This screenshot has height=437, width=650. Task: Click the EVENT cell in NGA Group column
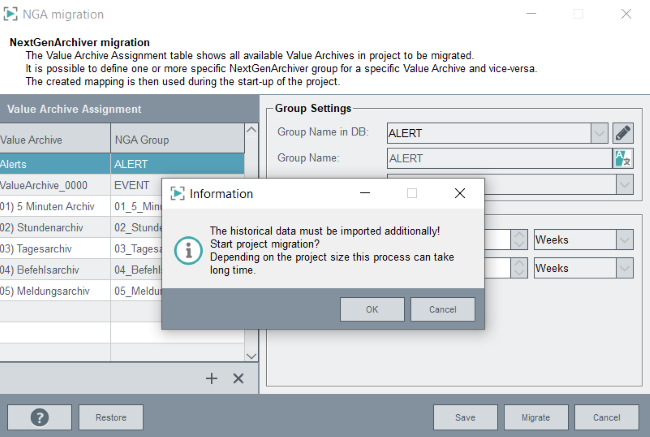[x=136, y=185]
